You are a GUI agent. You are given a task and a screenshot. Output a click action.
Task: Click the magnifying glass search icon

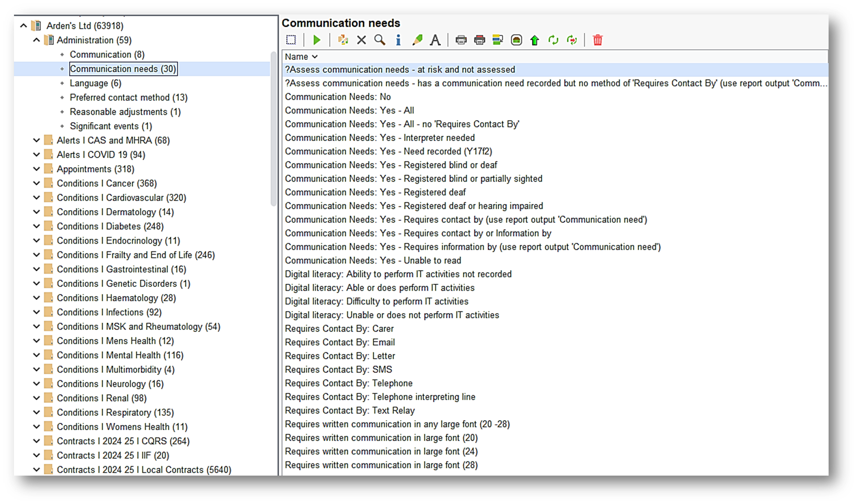(380, 40)
